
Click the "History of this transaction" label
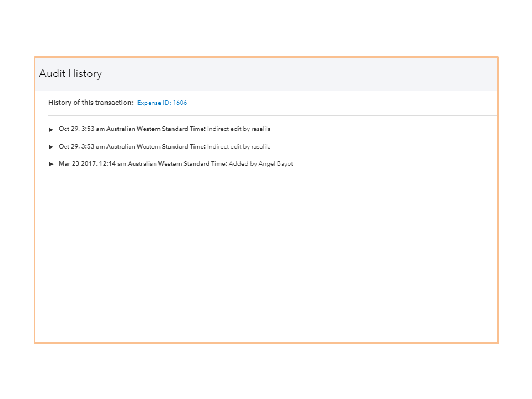90,103
